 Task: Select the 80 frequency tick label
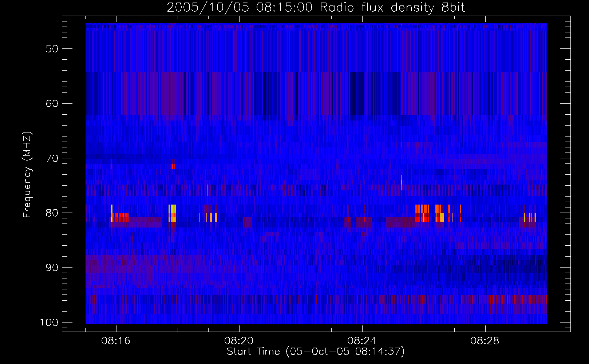point(52,213)
